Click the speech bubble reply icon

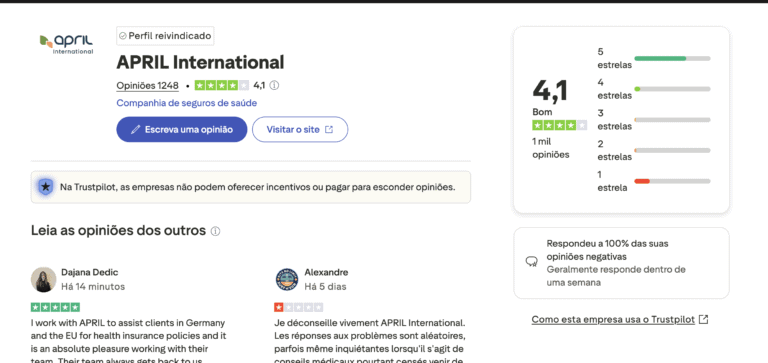click(x=531, y=262)
